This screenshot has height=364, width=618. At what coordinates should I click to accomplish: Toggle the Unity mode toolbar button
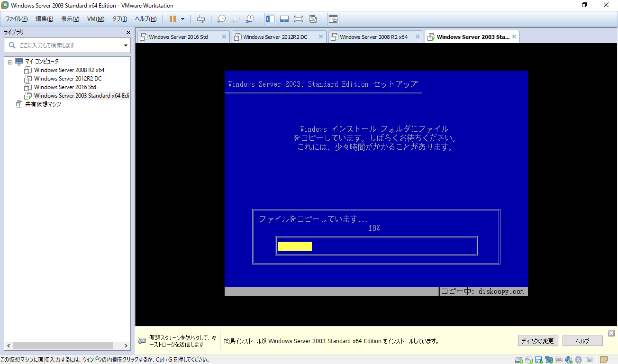pyautogui.click(x=312, y=19)
